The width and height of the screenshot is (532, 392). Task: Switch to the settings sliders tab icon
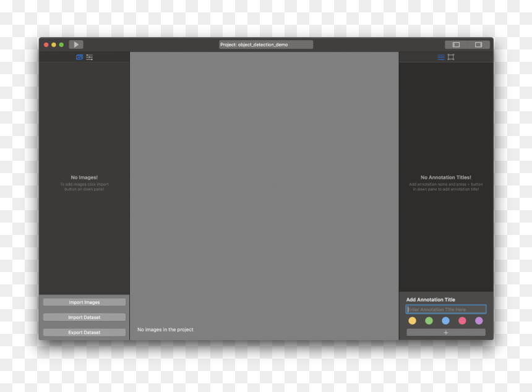[90, 57]
